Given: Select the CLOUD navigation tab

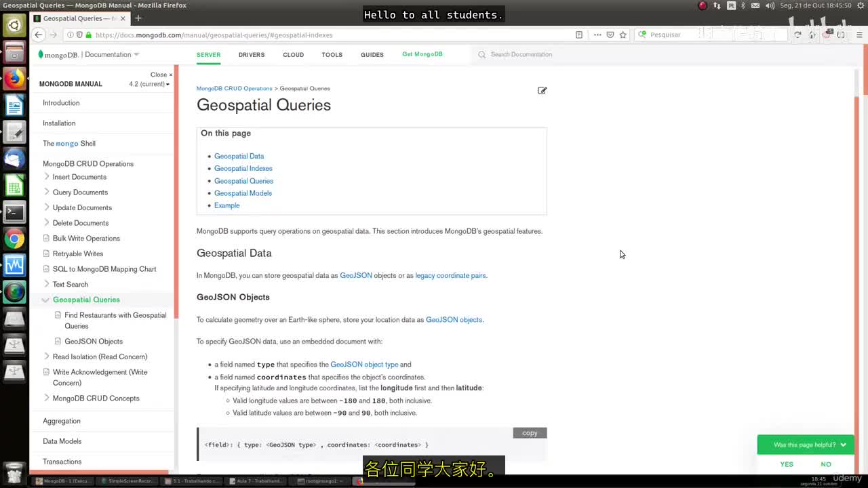Looking at the screenshot, I should pyautogui.click(x=293, y=54).
